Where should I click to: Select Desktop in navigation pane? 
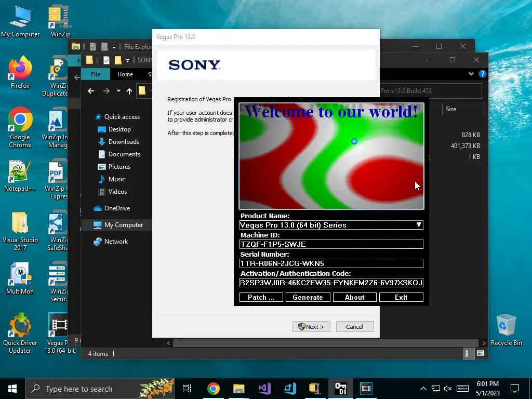[x=119, y=129]
